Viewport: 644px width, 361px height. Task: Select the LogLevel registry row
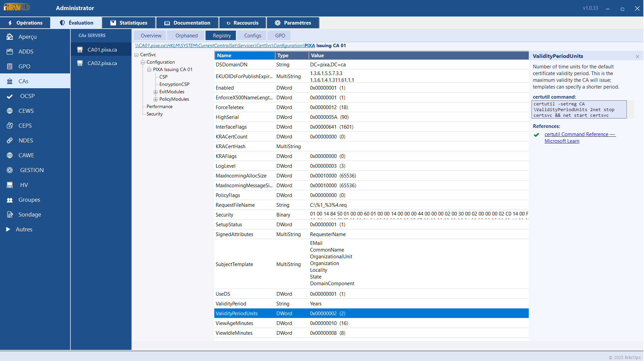(371, 166)
